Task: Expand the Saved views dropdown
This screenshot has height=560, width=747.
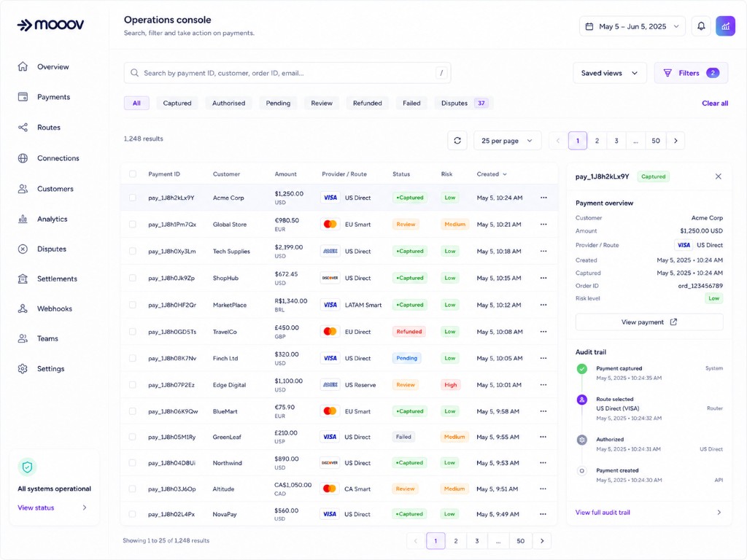Action: click(609, 73)
